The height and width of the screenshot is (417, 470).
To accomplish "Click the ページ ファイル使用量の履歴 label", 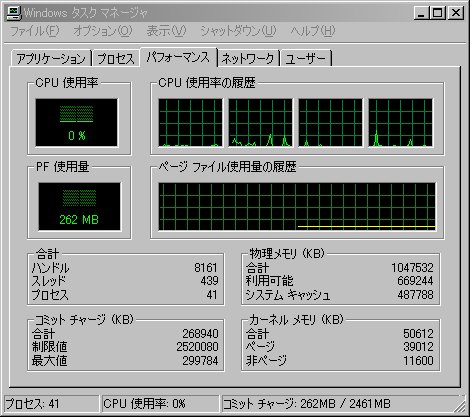I will 227,166.
